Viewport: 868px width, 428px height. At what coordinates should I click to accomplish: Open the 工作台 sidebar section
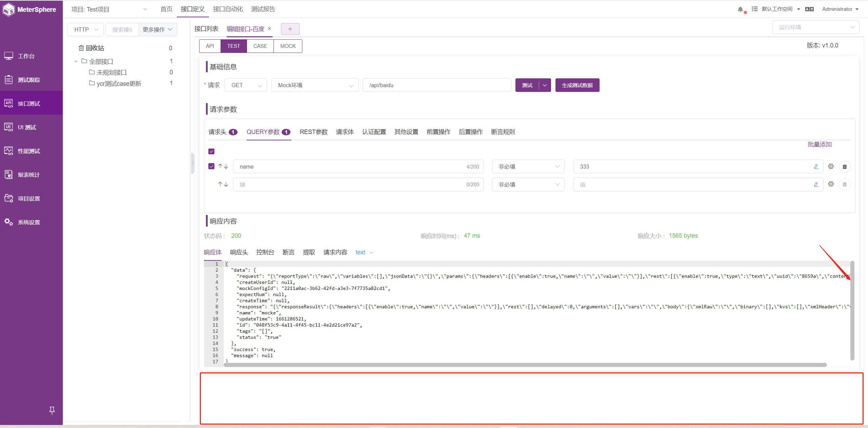click(x=26, y=56)
